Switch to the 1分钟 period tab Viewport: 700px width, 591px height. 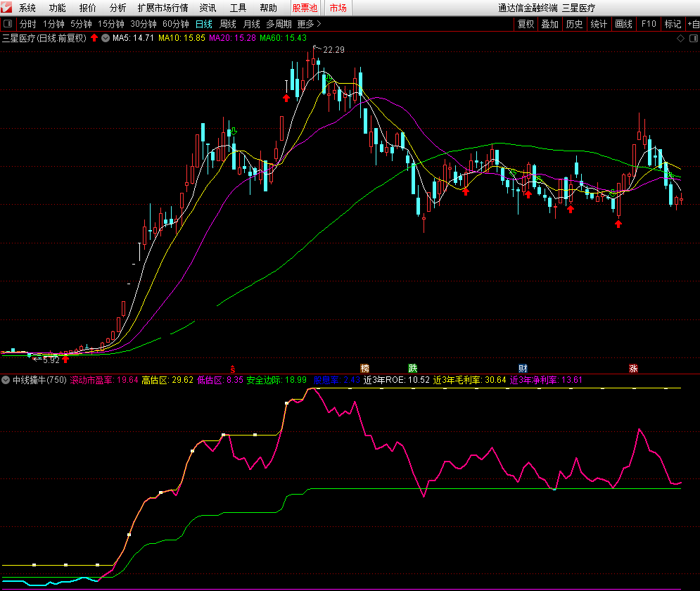point(53,24)
